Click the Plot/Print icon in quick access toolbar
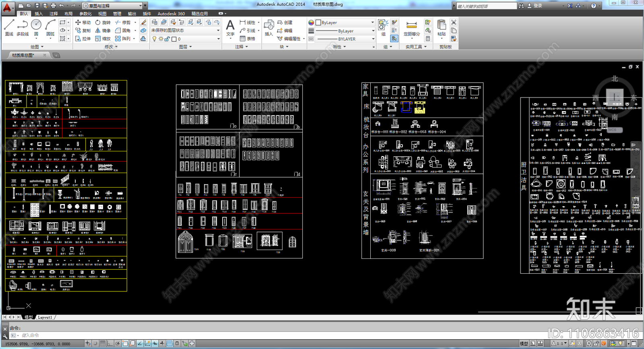The image size is (644, 349). [x=53, y=6]
